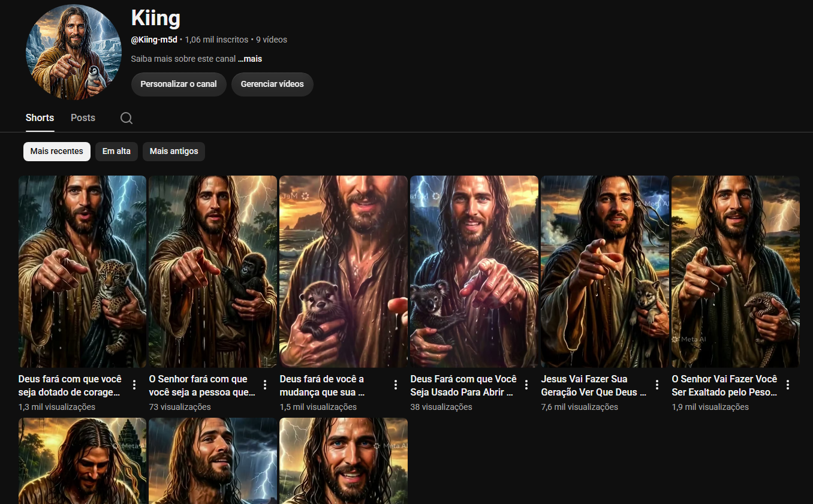The width and height of the screenshot is (813, 504).
Task: Click the "1,9 mil visualizações" view count
Action: point(710,407)
